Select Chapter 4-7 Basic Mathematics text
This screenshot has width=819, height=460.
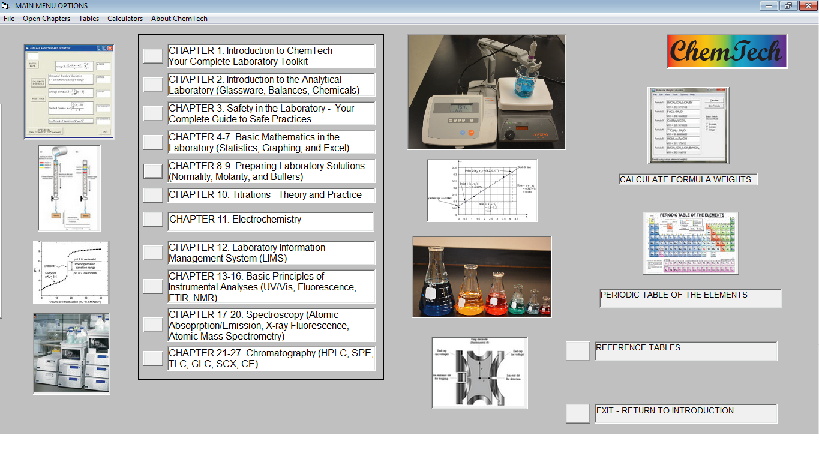point(271,142)
